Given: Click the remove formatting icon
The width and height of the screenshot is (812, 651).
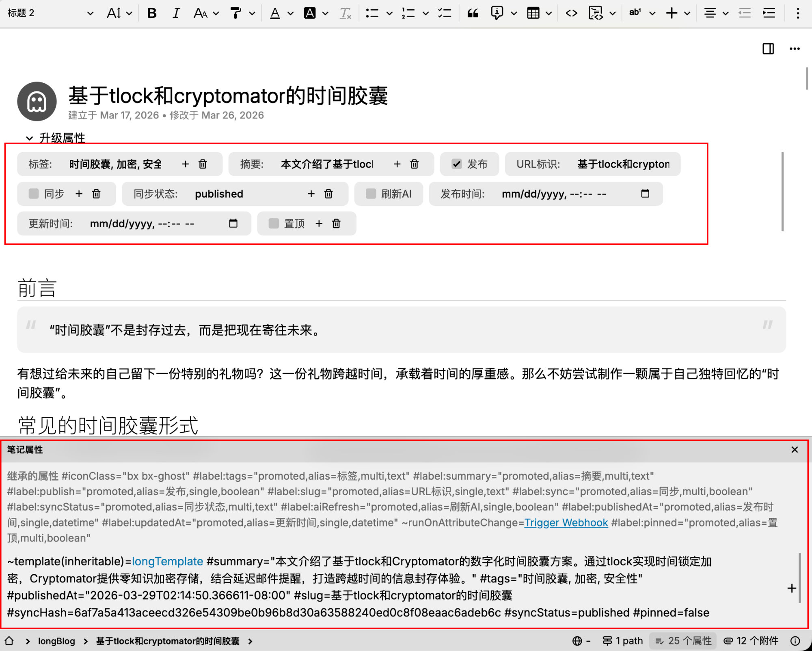Looking at the screenshot, I should [345, 13].
